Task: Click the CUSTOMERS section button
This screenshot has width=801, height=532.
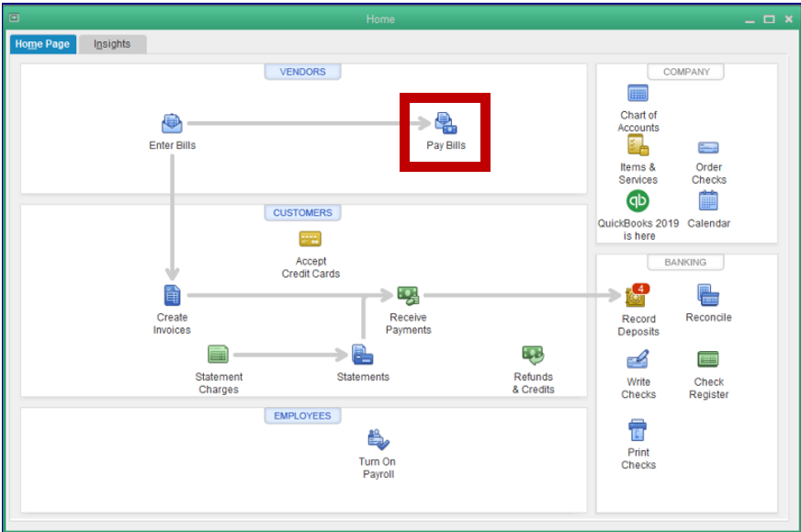Action: point(302,212)
